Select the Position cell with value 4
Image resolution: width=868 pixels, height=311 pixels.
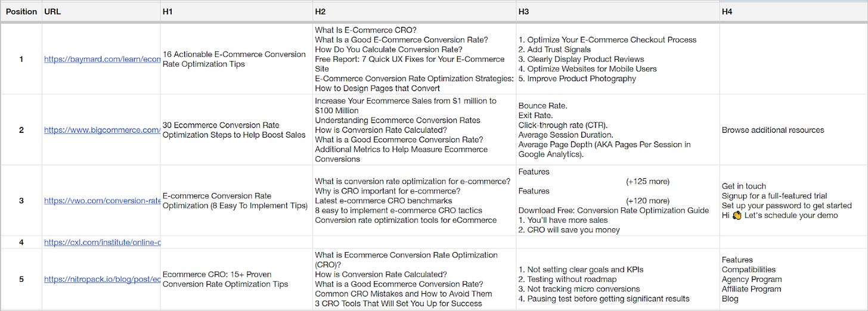click(21, 242)
